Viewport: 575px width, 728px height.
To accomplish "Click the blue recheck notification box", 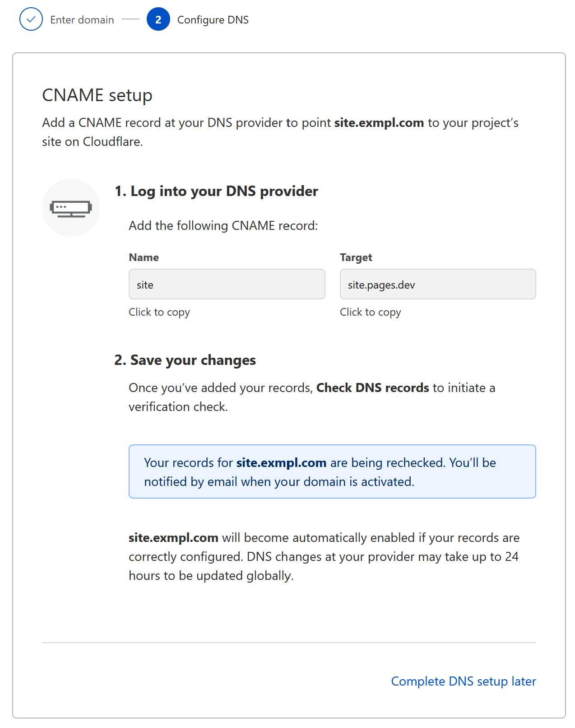I will (x=333, y=471).
